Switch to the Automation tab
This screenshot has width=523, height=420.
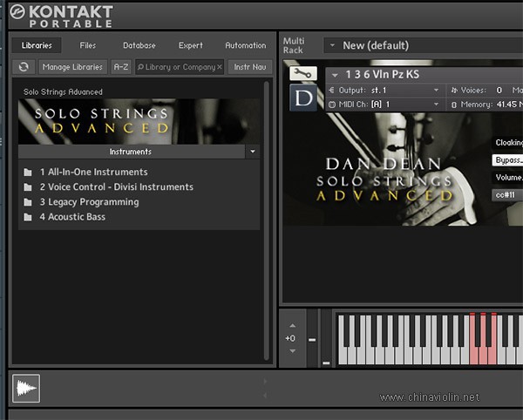[x=246, y=45]
